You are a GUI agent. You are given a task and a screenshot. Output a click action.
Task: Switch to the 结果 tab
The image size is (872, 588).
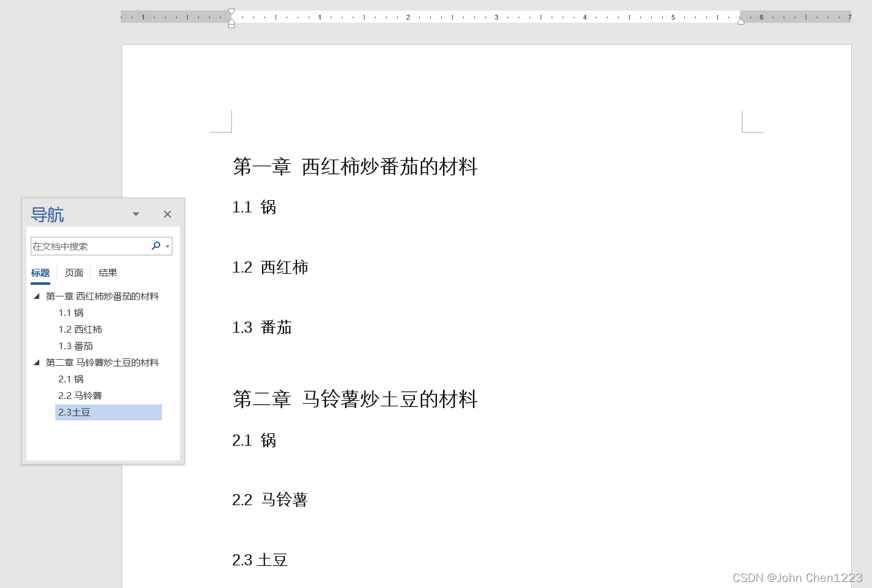pyautogui.click(x=108, y=273)
